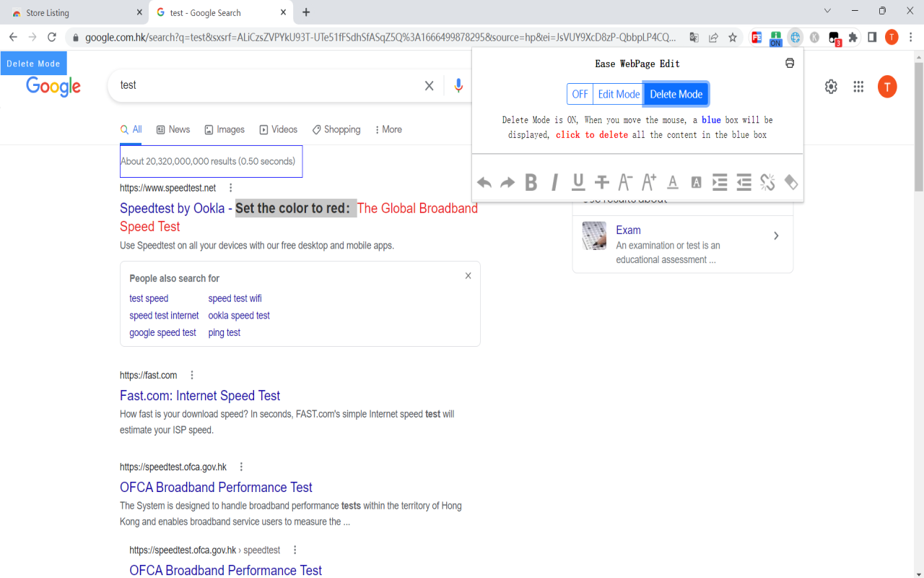This screenshot has height=578, width=924.
Task: Click the Google logo
Action: [x=53, y=87]
